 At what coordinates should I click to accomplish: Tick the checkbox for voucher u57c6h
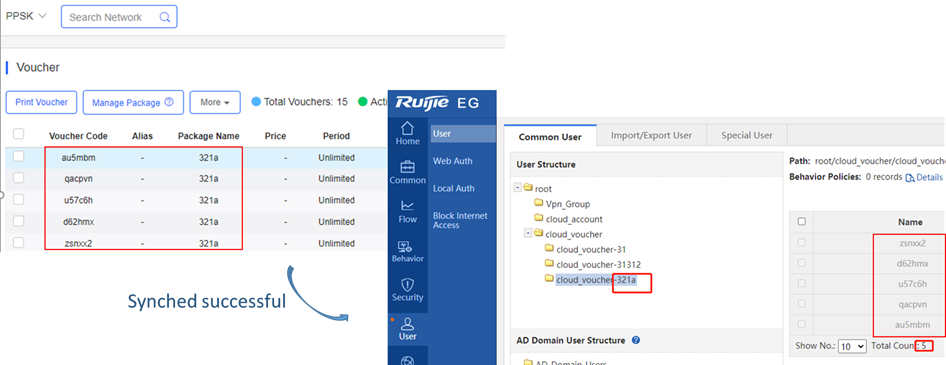click(19, 200)
